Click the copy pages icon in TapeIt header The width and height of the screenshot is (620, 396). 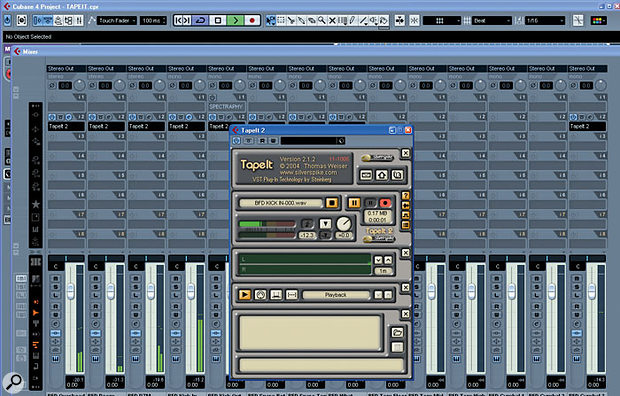click(x=397, y=175)
